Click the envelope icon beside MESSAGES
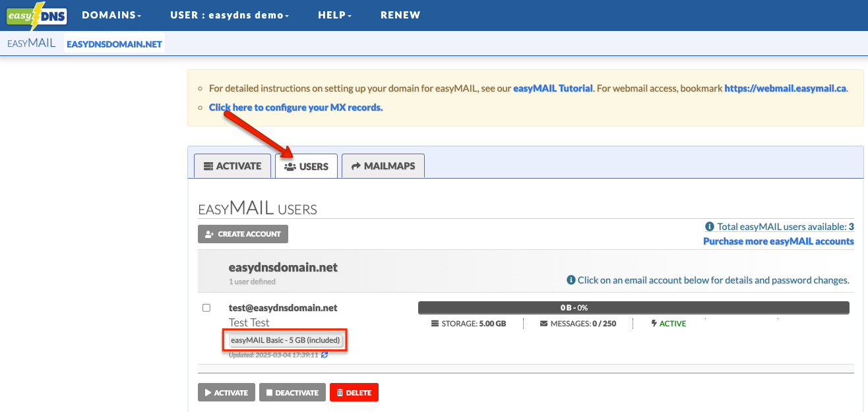This screenshot has height=412, width=868. click(544, 324)
